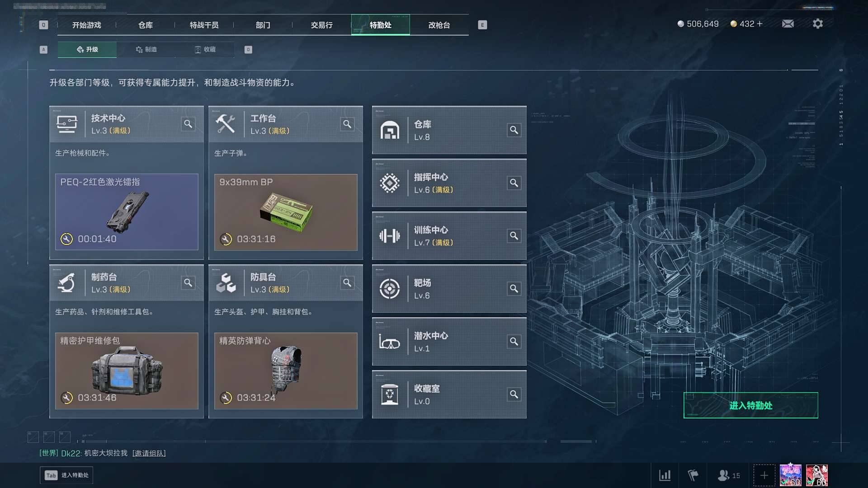The width and height of the screenshot is (868, 488).
Task: Open the mail envelope icon
Action: (788, 23)
